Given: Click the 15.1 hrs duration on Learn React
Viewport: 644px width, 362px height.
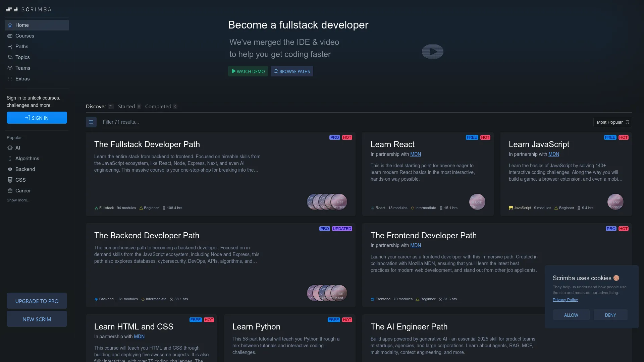Looking at the screenshot, I should [x=448, y=208].
